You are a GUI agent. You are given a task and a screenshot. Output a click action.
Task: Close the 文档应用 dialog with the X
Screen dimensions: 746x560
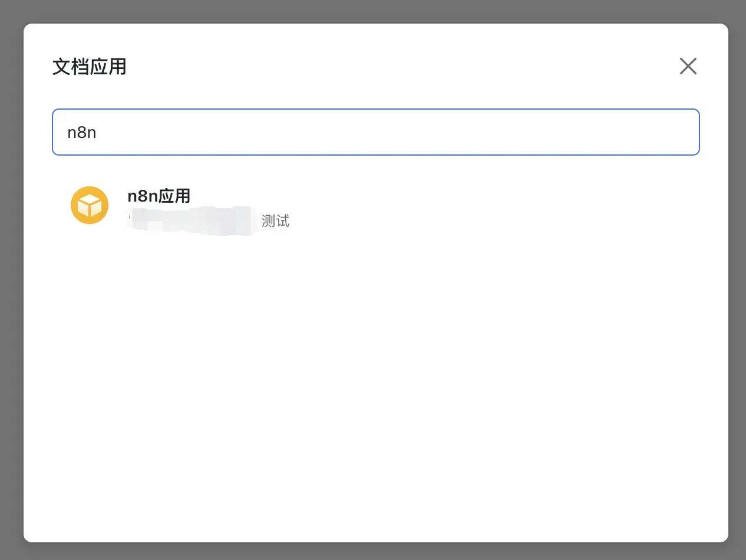point(688,66)
